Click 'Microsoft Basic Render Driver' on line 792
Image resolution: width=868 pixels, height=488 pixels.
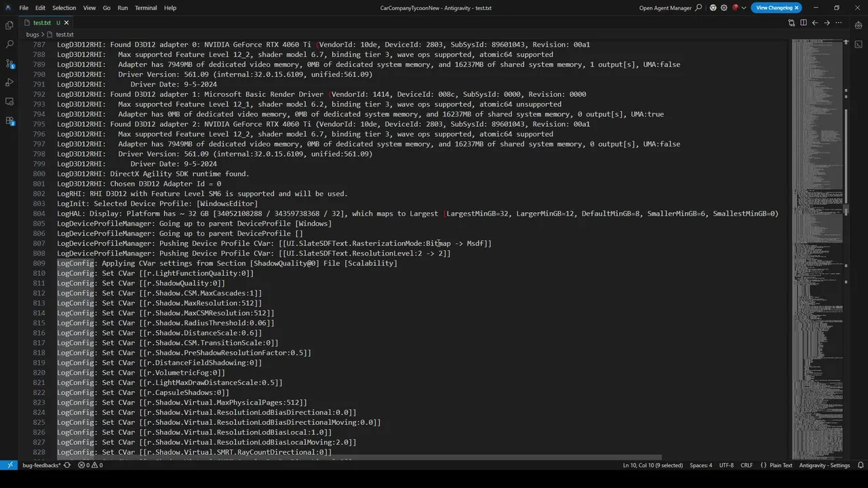(265, 94)
